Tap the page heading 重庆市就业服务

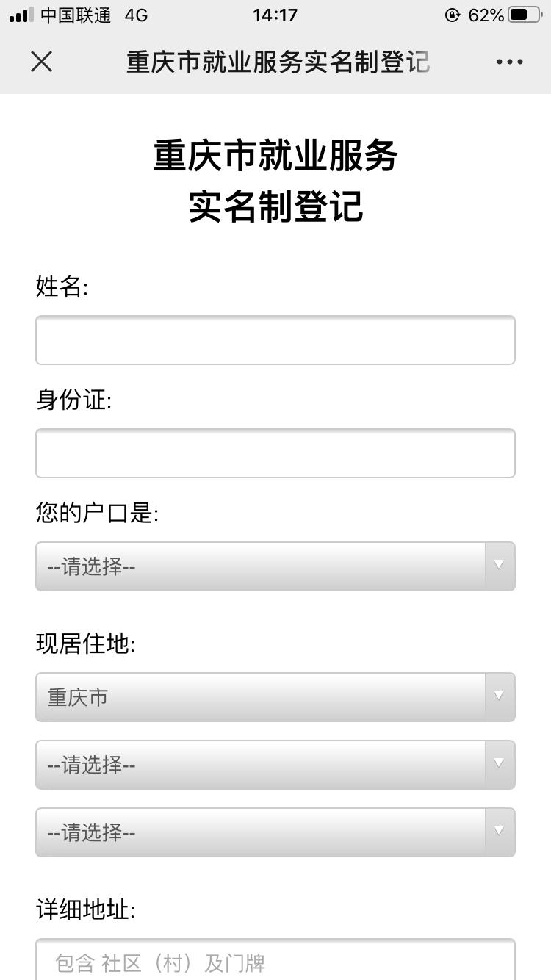pyautogui.click(x=275, y=156)
